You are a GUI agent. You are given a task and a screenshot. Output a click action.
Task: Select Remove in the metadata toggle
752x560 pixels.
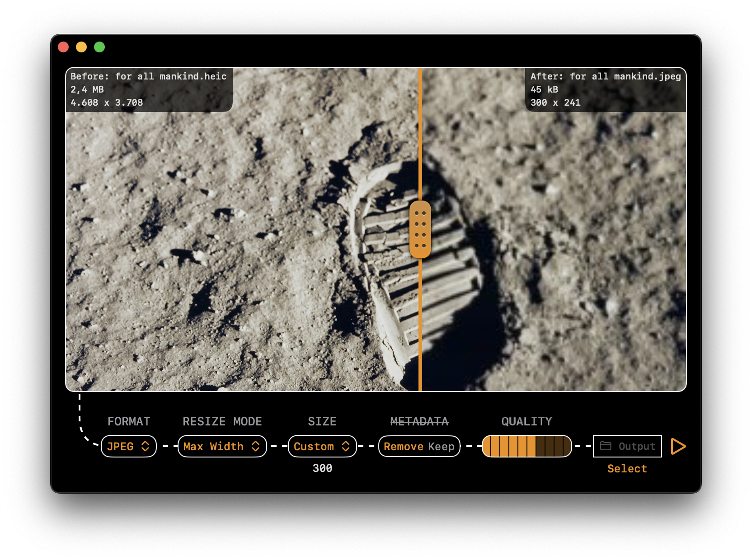[x=403, y=447]
